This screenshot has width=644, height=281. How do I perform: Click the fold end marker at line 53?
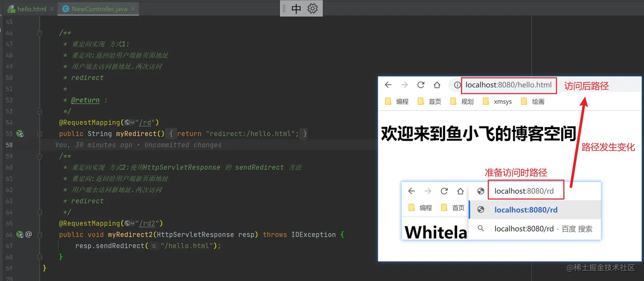(x=40, y=111)
